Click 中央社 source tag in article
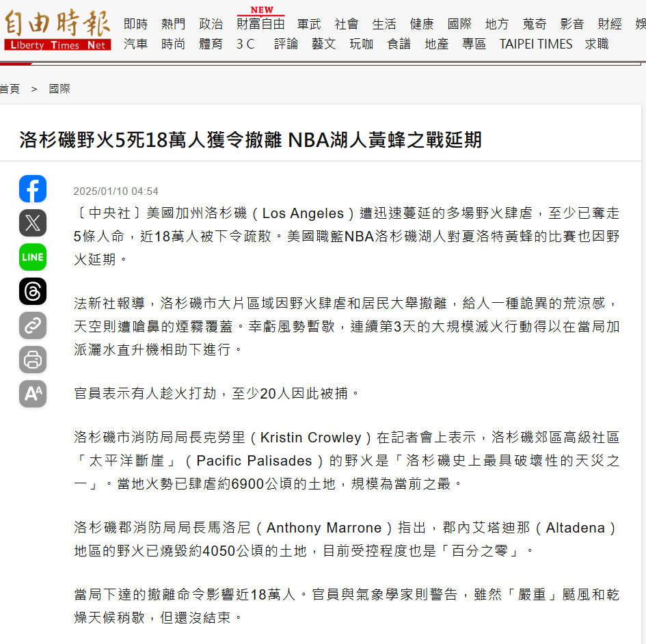This screenshot has width=646, height=644. click(109, 213)
